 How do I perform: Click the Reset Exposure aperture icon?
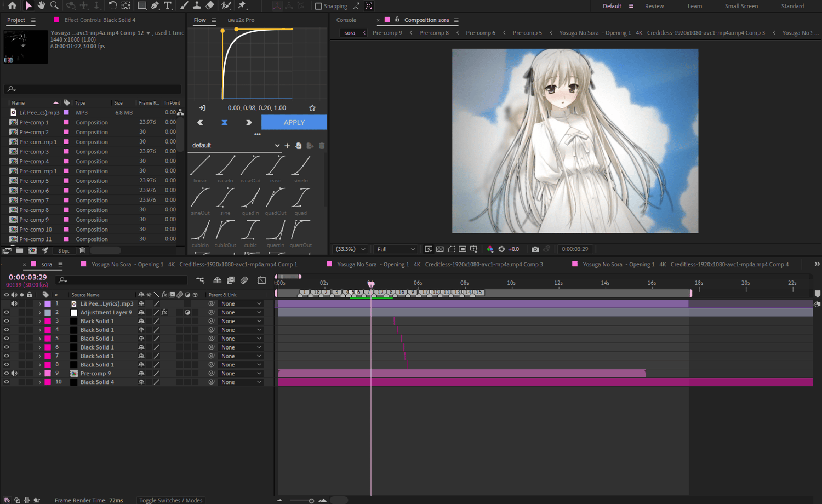pos(501,249)
